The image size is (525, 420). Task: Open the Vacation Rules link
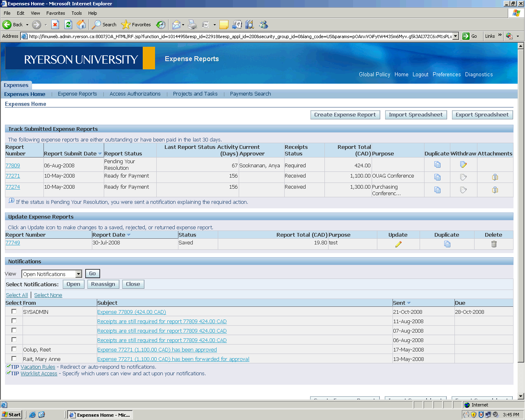[38, 367]
